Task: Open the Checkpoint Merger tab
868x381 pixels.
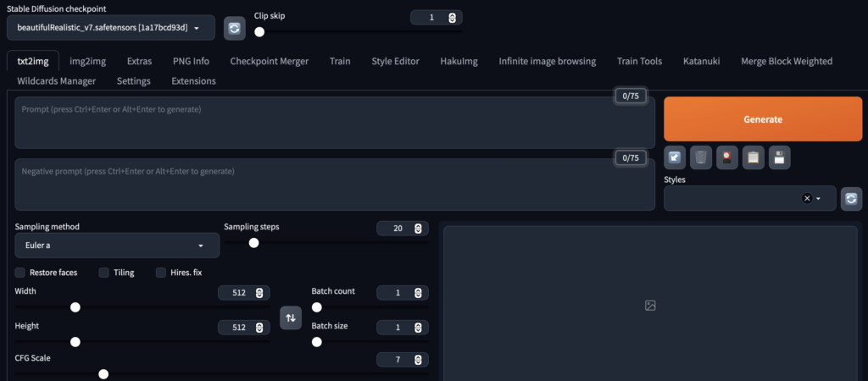Action: 269,61
